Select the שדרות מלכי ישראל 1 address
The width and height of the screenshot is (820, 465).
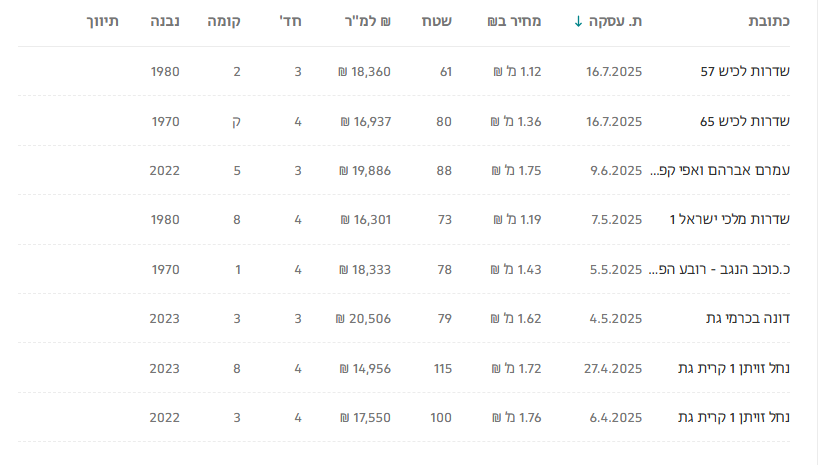[x=730, y=220]
